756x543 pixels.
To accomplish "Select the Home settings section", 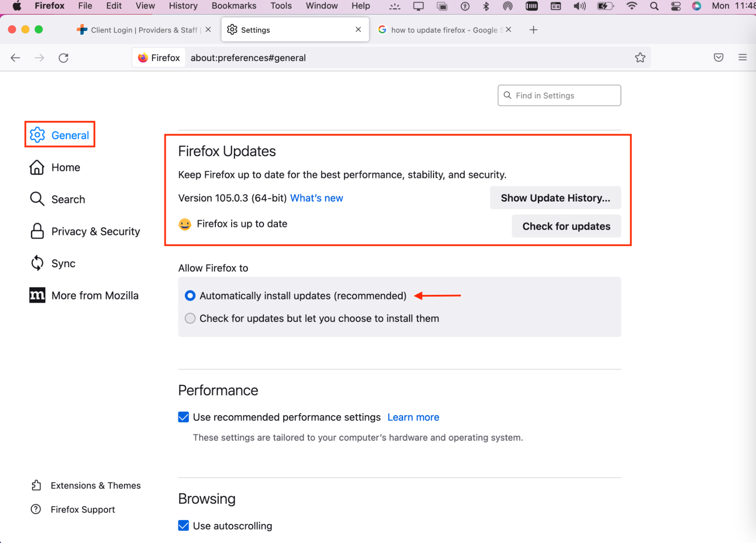I will pos(65,167).
